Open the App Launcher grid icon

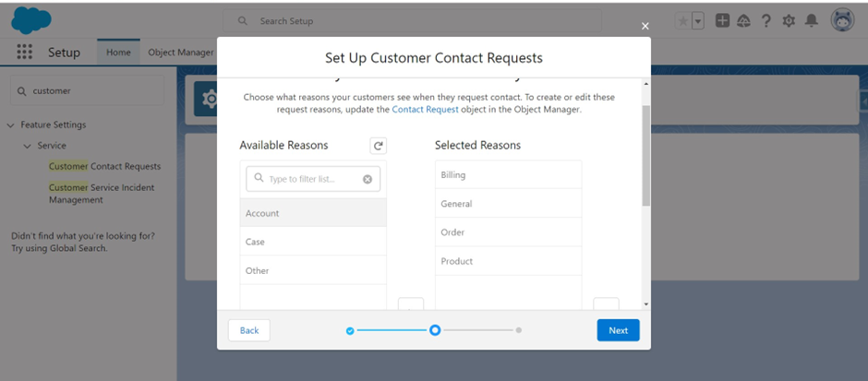point(24,52)
